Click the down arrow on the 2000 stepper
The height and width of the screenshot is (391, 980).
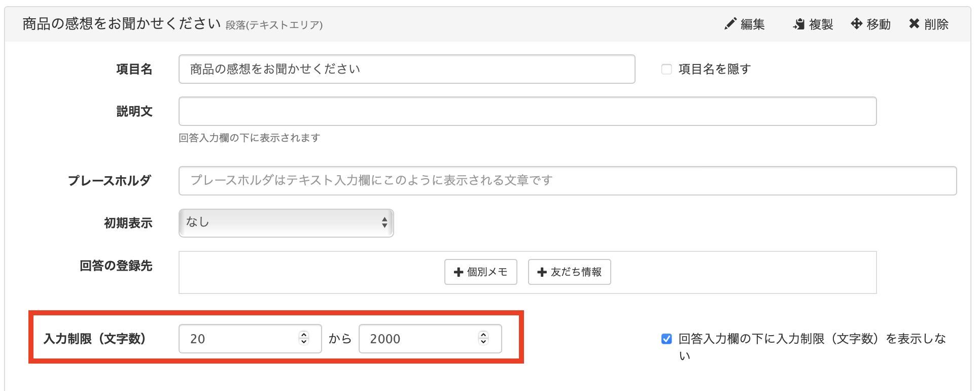482,343
